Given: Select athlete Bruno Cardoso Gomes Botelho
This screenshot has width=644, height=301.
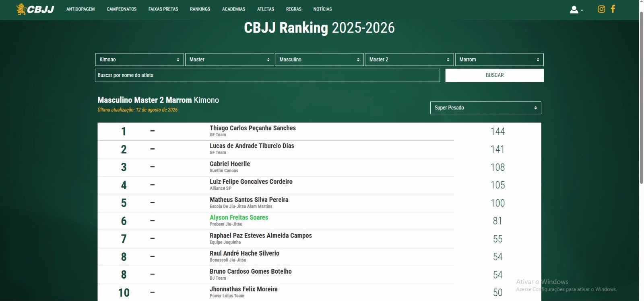Looking at the screenshot, I should click(x=250, y=271).
